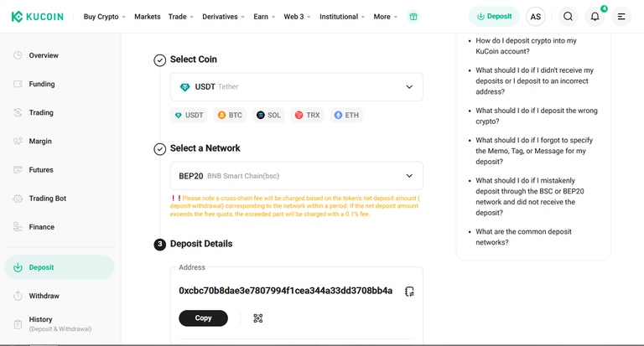Expand the Select Coin dropdown arrow

pos(409,87)
